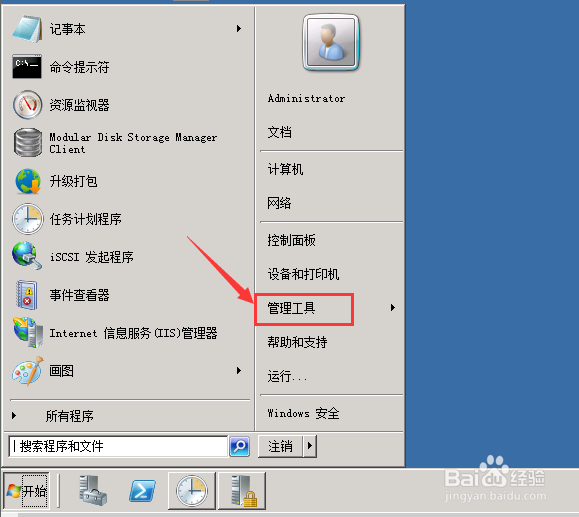Click the 搜索程序和文件 search field
This screenshot has height=517, width=579.
pos(118,446)
